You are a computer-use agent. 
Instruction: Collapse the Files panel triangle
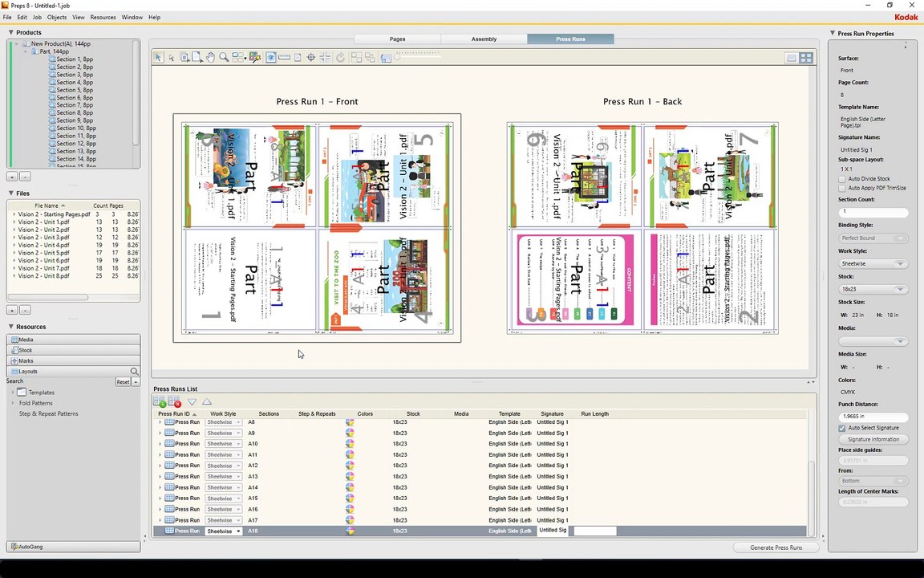click(10, 193)
